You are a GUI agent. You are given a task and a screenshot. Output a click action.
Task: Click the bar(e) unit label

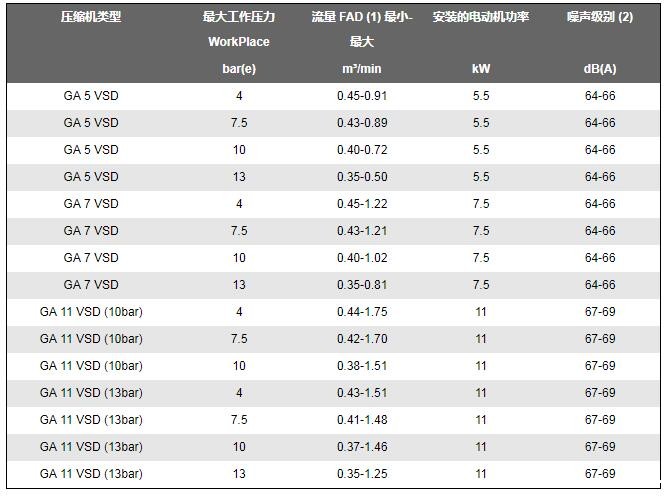(239, 69)
